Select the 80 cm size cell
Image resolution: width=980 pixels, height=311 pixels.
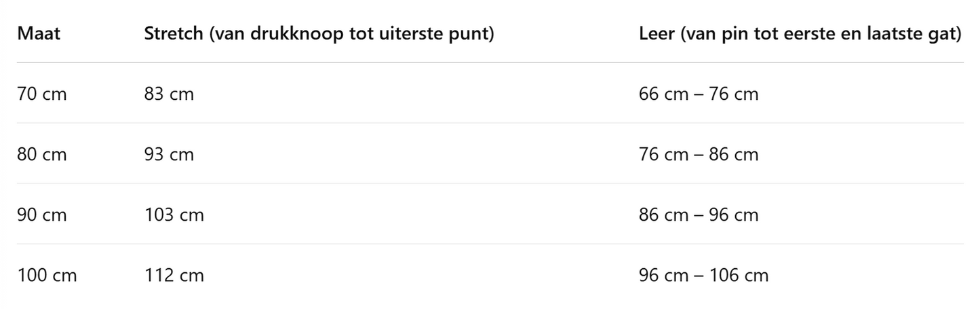coord(42,155)
